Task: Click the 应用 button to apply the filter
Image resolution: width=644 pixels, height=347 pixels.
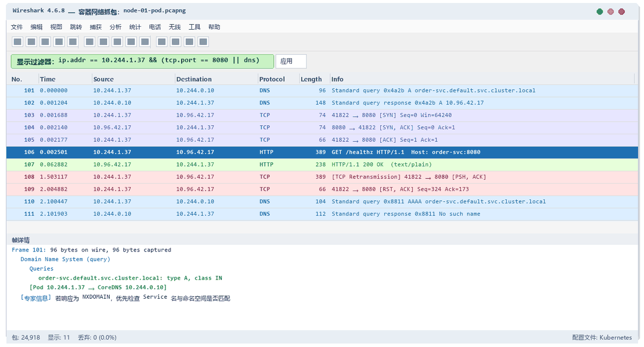Action: click(x=291, y=61)
